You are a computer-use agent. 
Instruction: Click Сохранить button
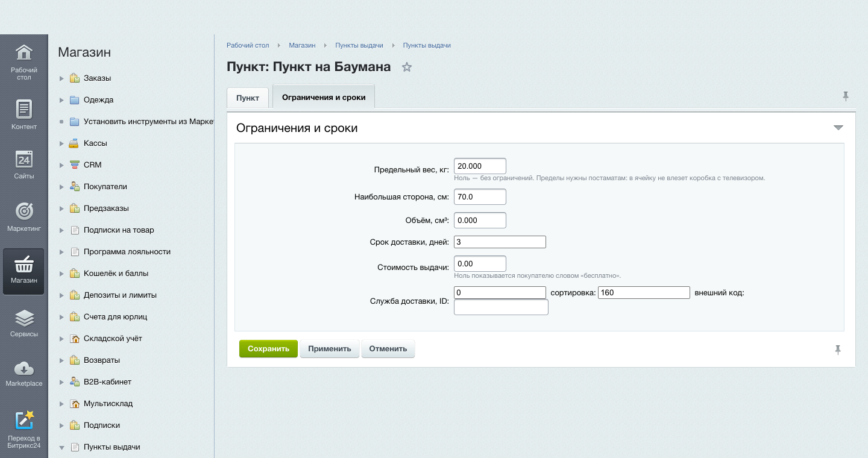click(268, 349)
